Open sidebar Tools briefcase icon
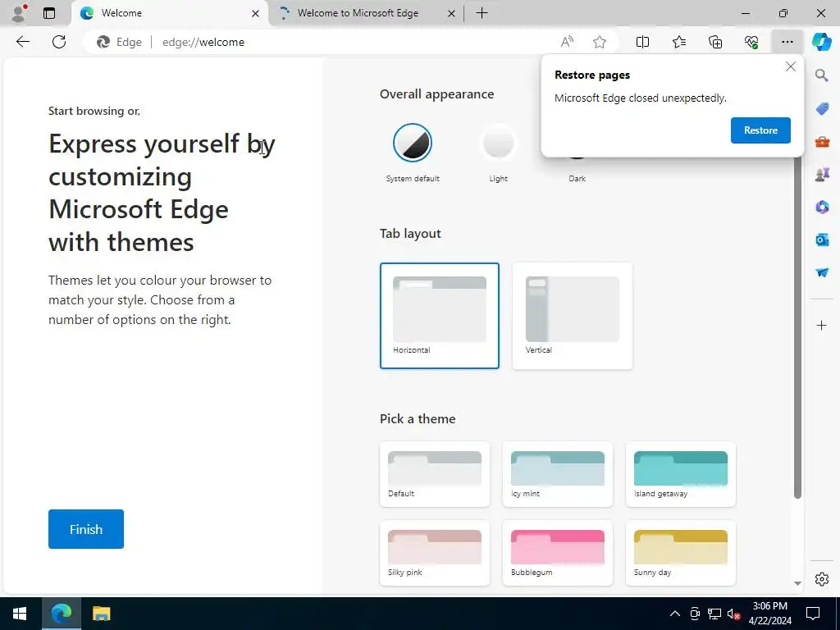Viewport: 840px width, 630px height. 822,142
